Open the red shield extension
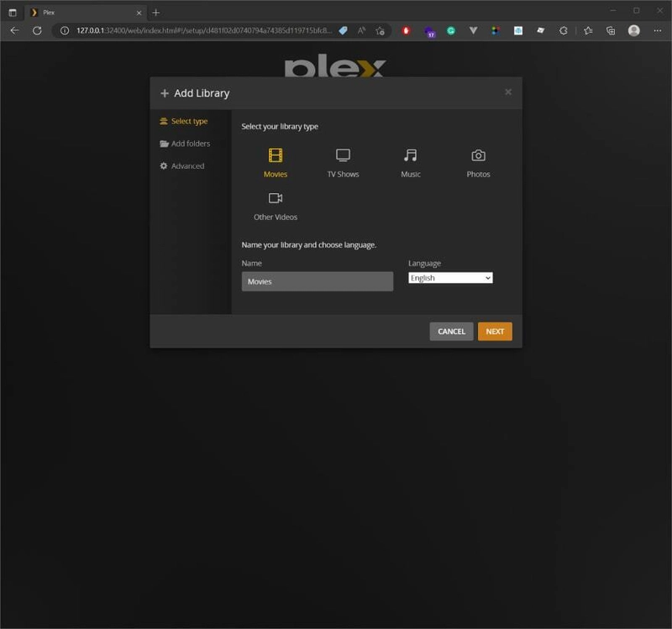The image size is (672, 629). tap(406, 30)
